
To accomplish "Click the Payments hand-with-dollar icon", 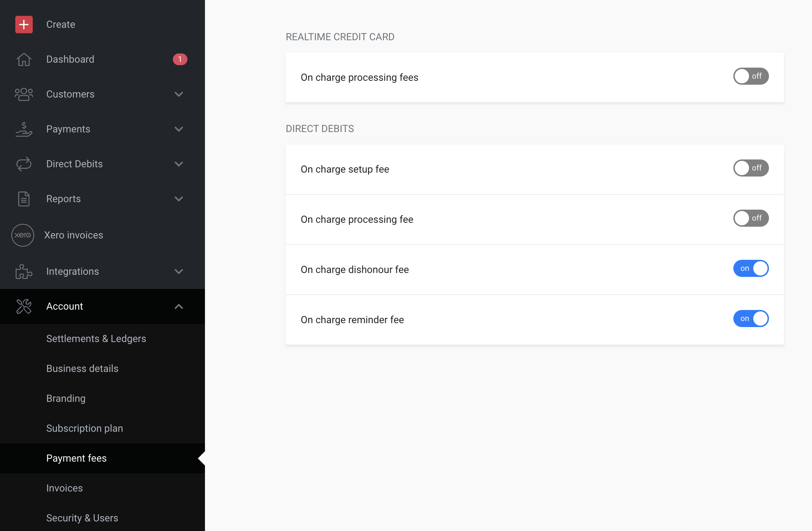I will click(24, 129).
